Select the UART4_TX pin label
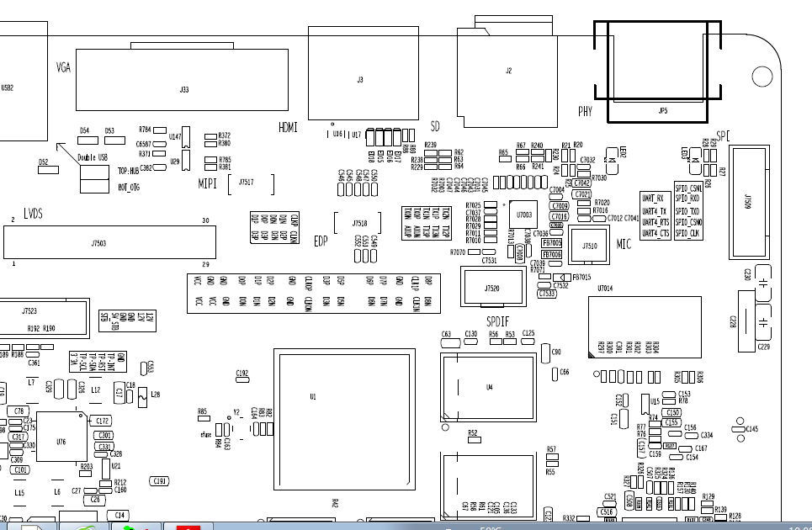The image size is (812, 530). [x=654, y=212]
